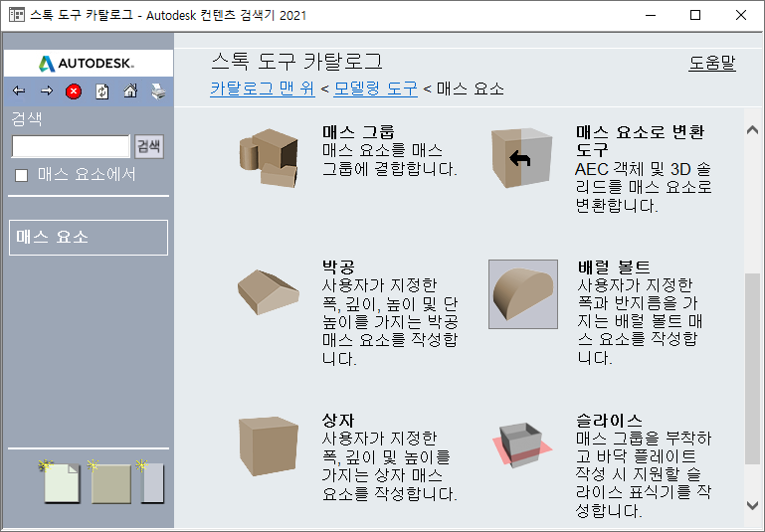Toggle the 매스 요소에서 checkbox
The height and width of the screenshot is (532, 765).
coord(22,175)
